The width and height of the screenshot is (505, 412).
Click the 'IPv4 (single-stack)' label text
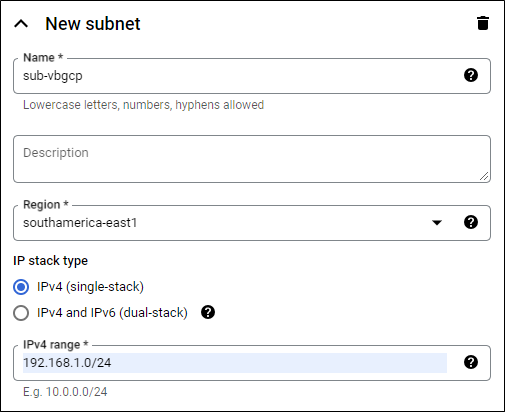tap(90, 287)
